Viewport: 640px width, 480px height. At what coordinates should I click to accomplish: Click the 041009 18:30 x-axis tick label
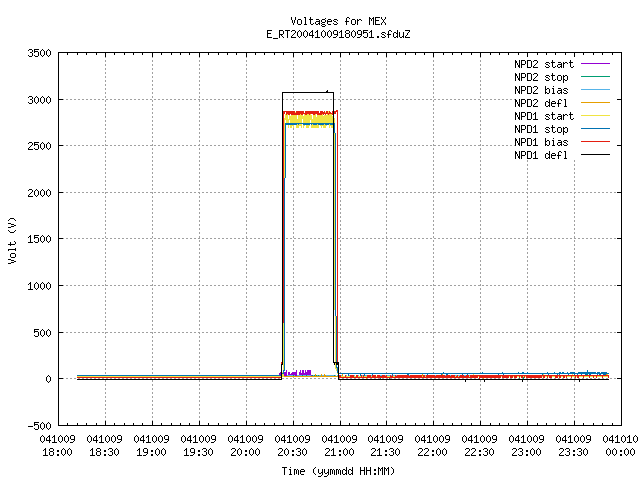pos(104,446)
